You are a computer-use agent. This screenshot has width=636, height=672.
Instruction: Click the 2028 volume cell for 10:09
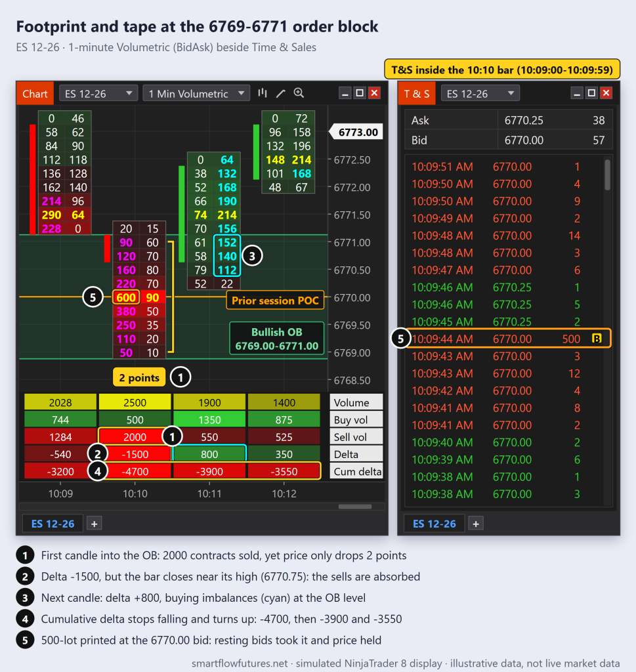[60, 402]
